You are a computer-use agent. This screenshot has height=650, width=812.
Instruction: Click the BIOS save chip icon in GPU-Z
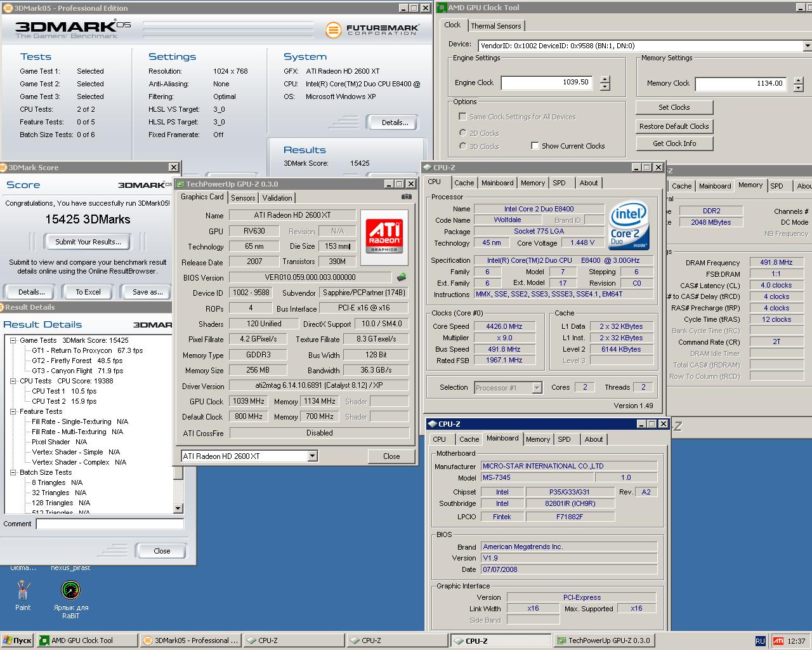coord(401,277)
